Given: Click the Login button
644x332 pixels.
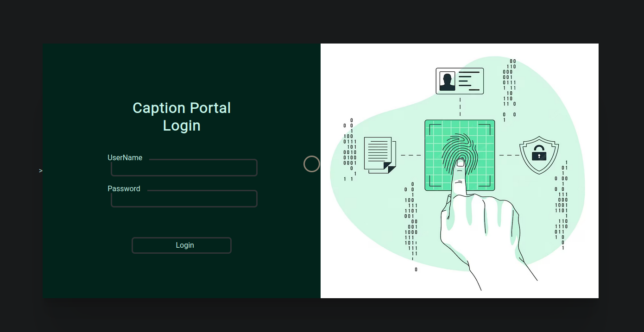Looking at the screenshot, I should (182, 245).
